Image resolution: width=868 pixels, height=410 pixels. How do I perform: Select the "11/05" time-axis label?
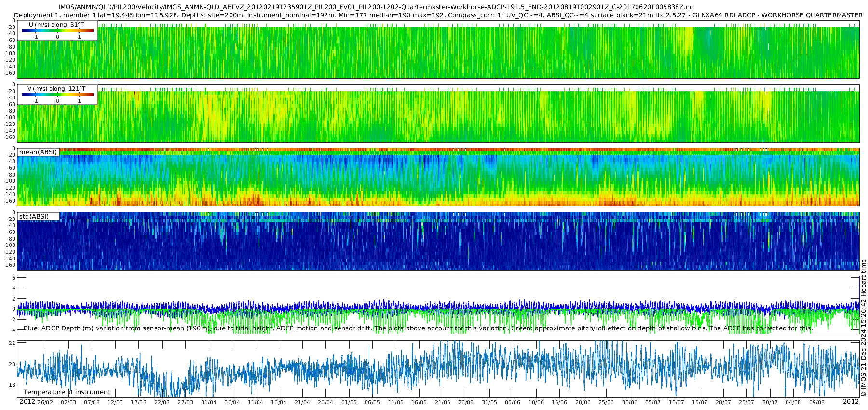pyautogui.click(x=396, y=403)
